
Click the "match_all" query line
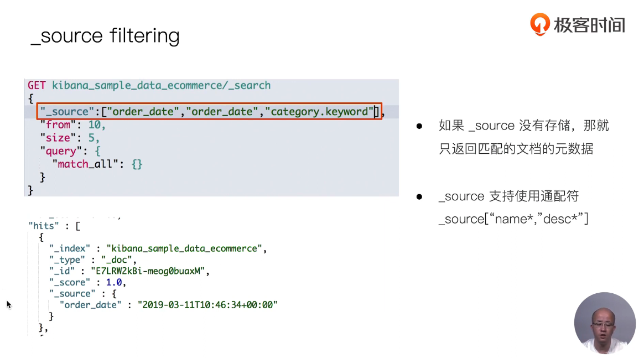click(x=97, y=164)
